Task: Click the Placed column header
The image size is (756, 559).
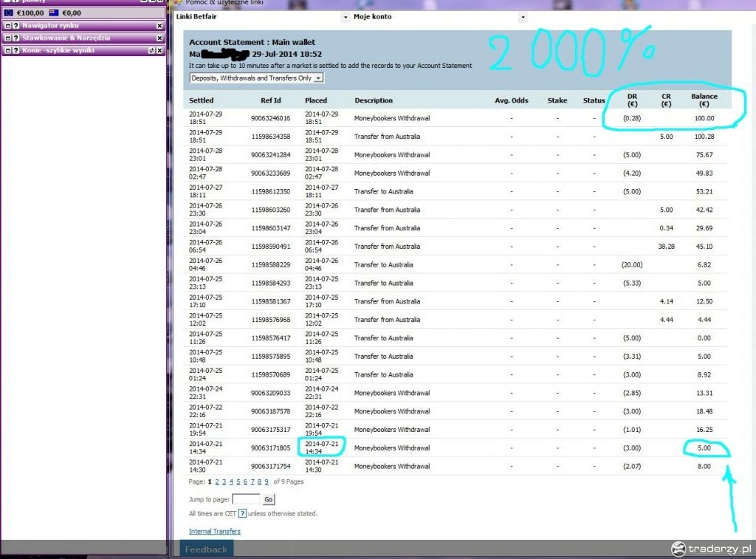Action: 316,100
